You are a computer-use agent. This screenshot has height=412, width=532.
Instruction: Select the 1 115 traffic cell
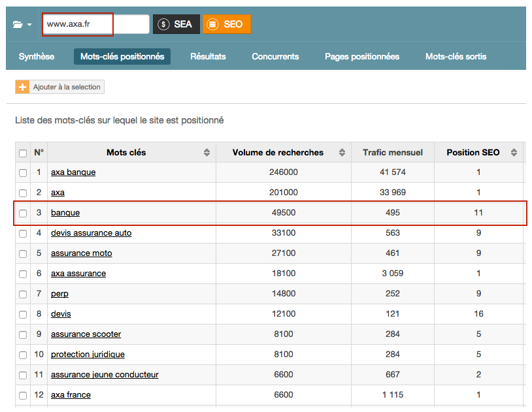[393, 395]
